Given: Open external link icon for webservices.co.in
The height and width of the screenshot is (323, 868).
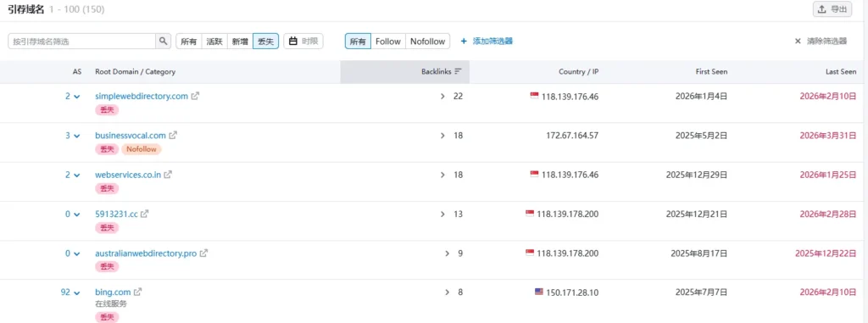Looking at the screenshot, I should point(168,175).
